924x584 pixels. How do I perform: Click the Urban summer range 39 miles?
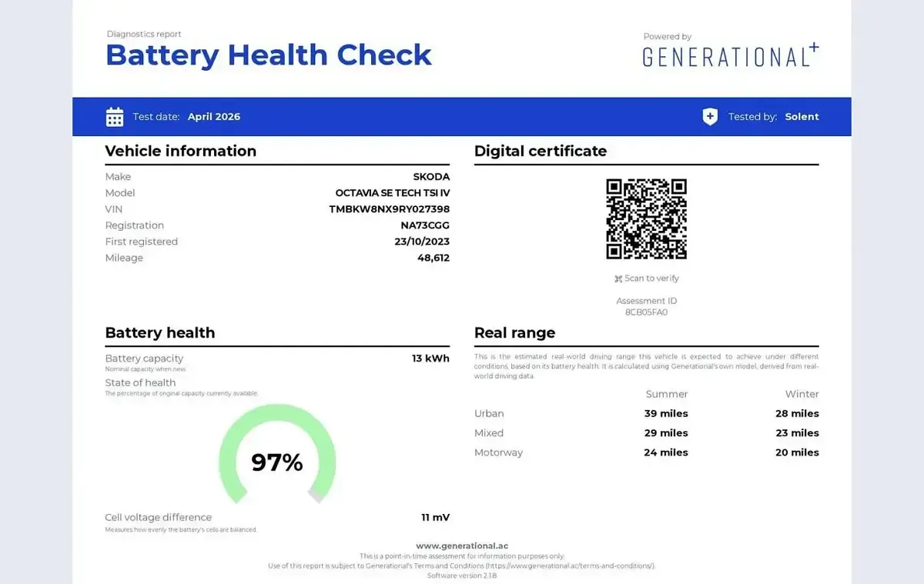[666, 414]
